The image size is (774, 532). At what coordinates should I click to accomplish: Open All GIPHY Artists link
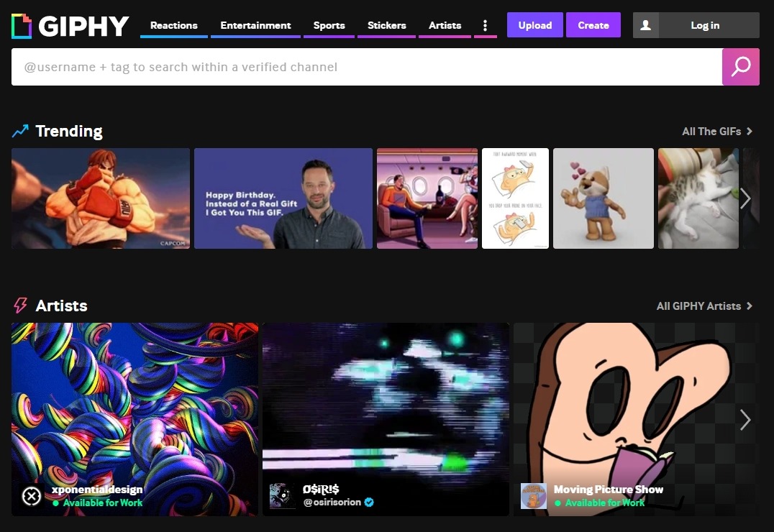coord(704,306)
